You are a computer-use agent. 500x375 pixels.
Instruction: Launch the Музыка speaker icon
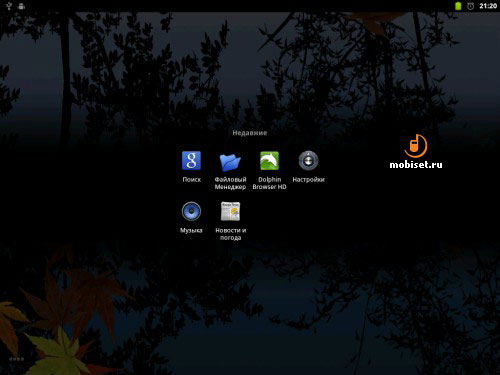point(191,211)
